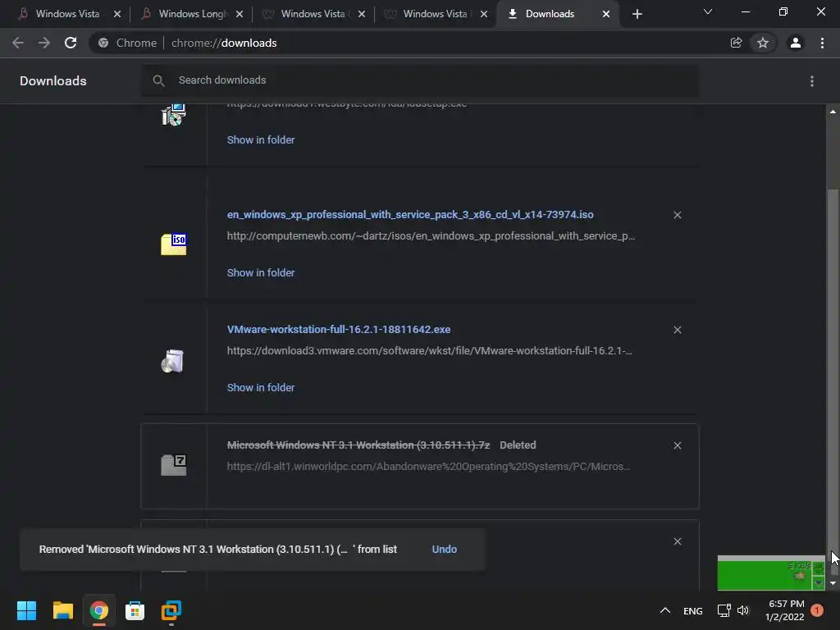Click the download3.vmware.com source URL text
Viewport: 840px width, 630px height.
coord(429,350)
